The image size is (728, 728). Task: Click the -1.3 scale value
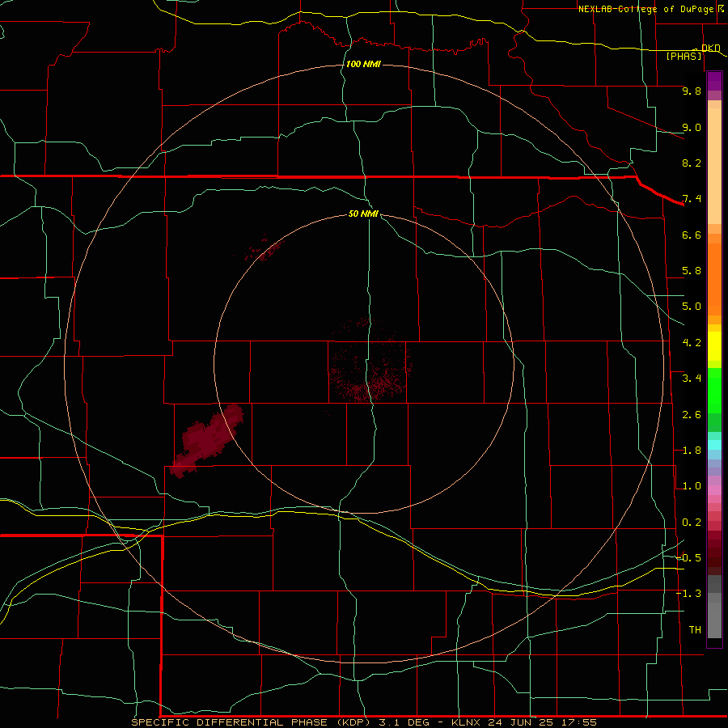coord(689,594)
